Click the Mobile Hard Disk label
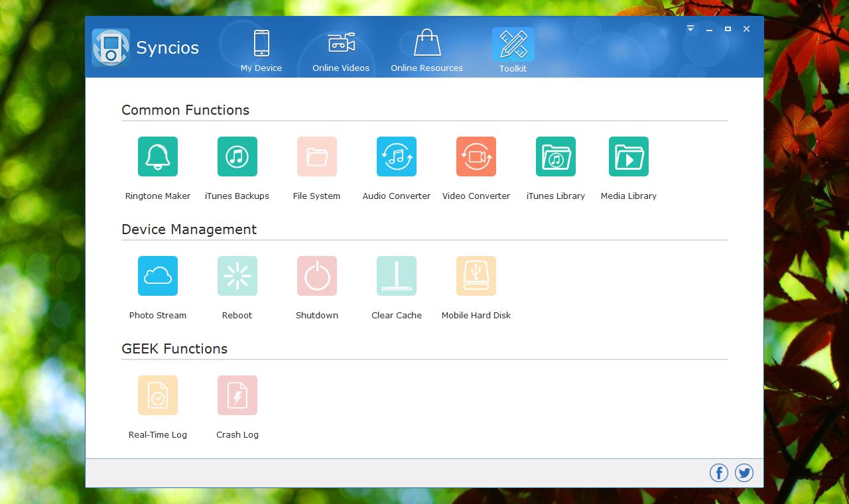The height and width of the screenshot is (504, 849). pos(476,316)
